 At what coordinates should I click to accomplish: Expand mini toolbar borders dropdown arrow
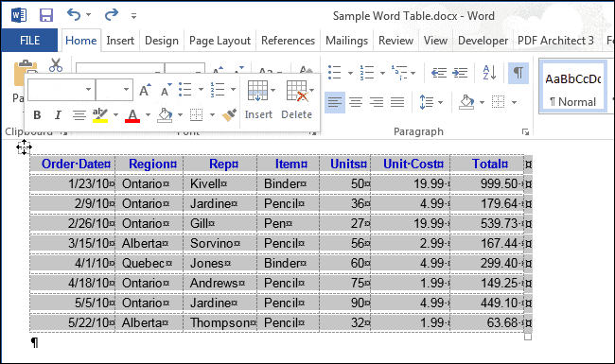(x=212, y=114)
